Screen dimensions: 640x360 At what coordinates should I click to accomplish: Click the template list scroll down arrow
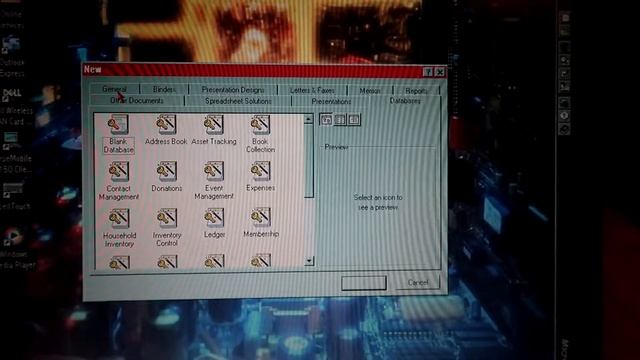tap(309, 260)
